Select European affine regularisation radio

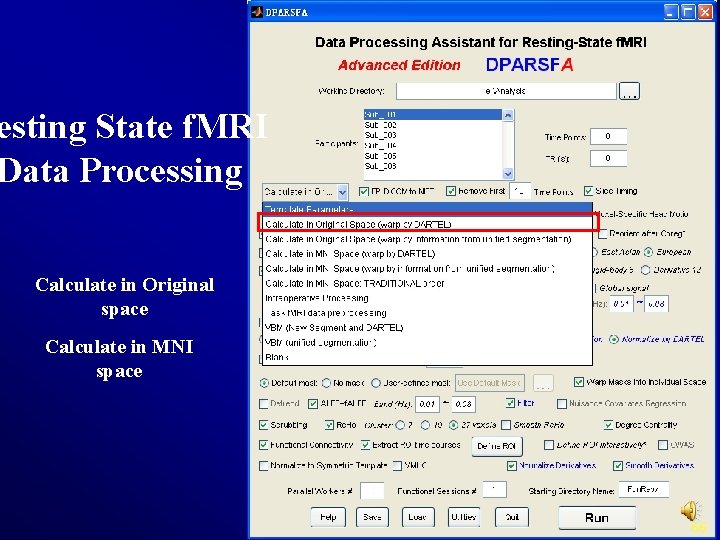click(x=648, y=252)
